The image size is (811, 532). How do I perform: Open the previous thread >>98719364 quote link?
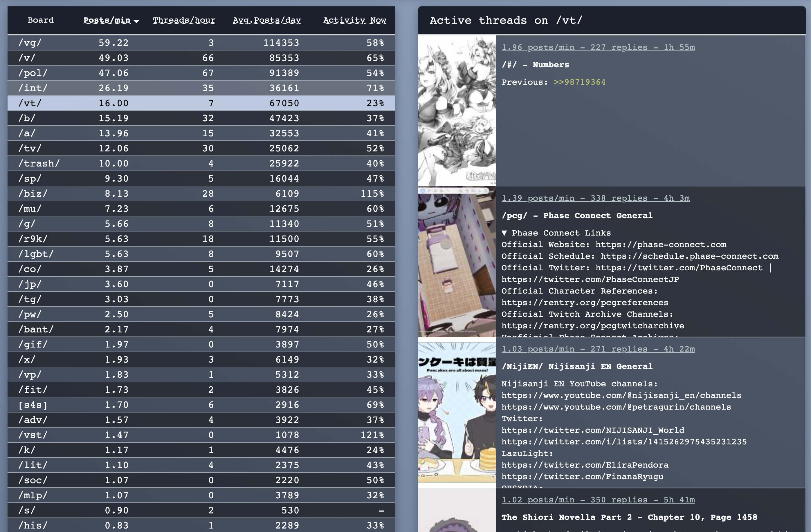click(x=579, y=82)
